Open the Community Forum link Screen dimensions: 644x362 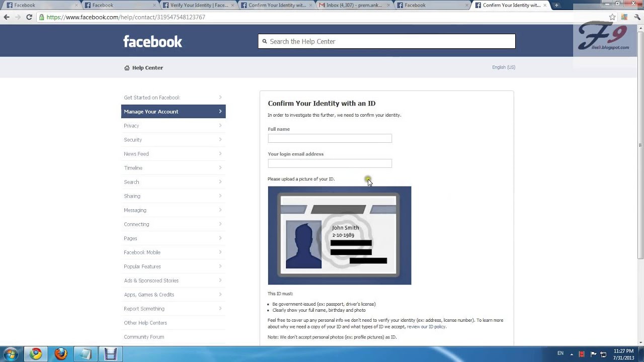(x=144, y=337)
